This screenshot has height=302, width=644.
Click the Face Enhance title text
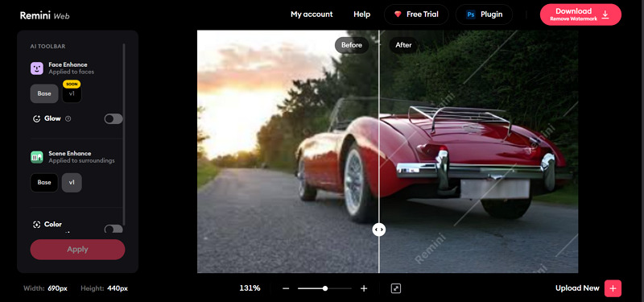pyautogui.click(x=68, y=64)
